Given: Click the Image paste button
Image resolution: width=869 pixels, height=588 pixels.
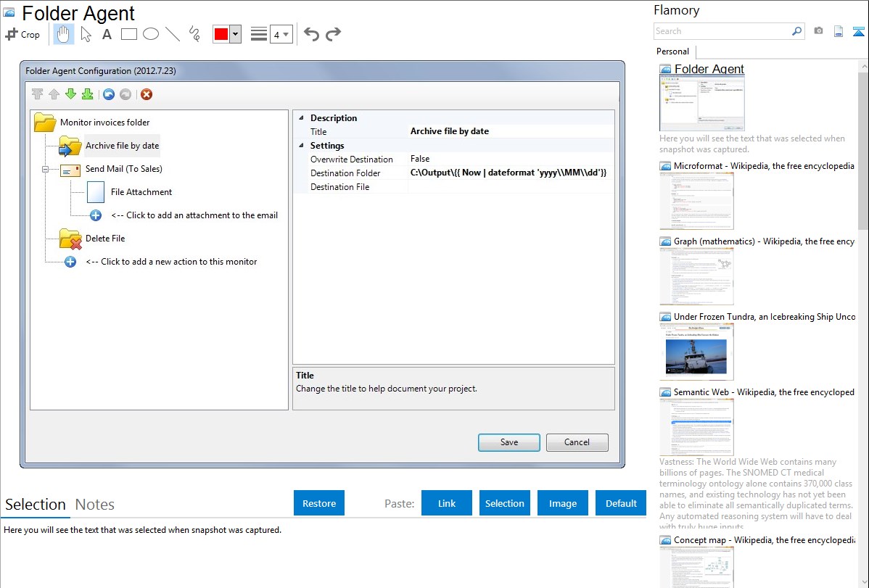Looking at the screenshot, I should [x=563, y=503].
